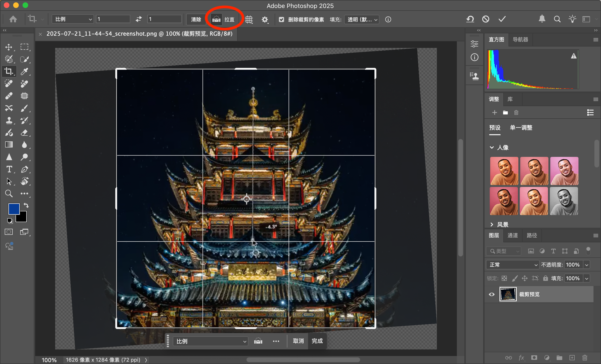Click the Straighten (拉直) tool icon
Image resolution: width=601 pixels, height=364 pixels.
[216, 19]
